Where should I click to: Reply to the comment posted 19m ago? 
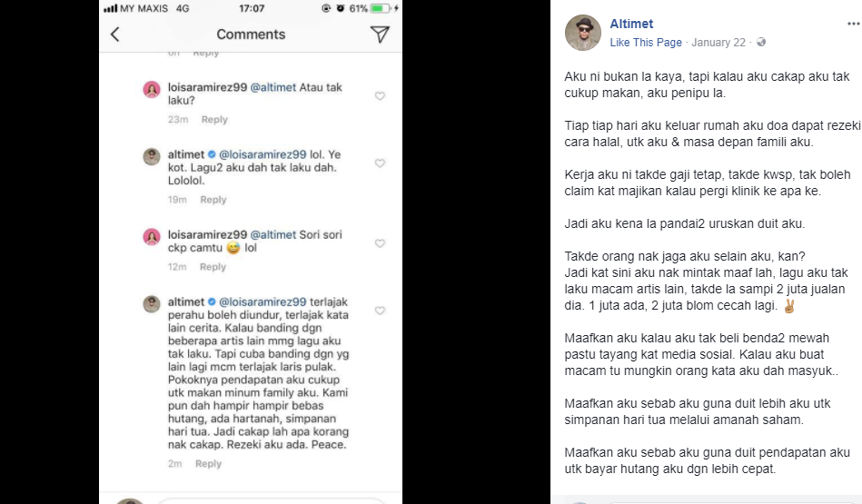click(213, 200)
